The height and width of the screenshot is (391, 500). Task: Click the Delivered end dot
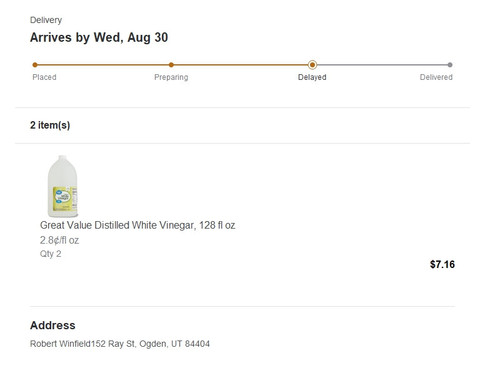click(450, 65)
